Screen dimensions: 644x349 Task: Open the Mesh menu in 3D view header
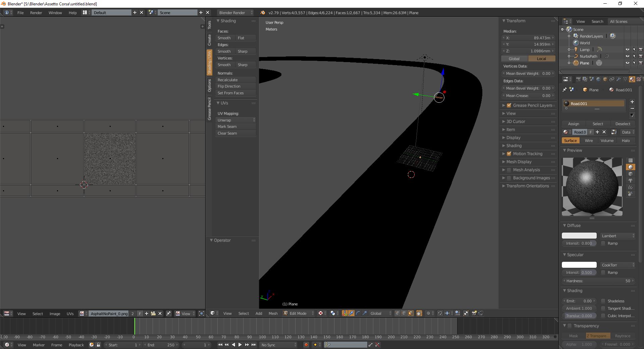[x=273, y=313]
